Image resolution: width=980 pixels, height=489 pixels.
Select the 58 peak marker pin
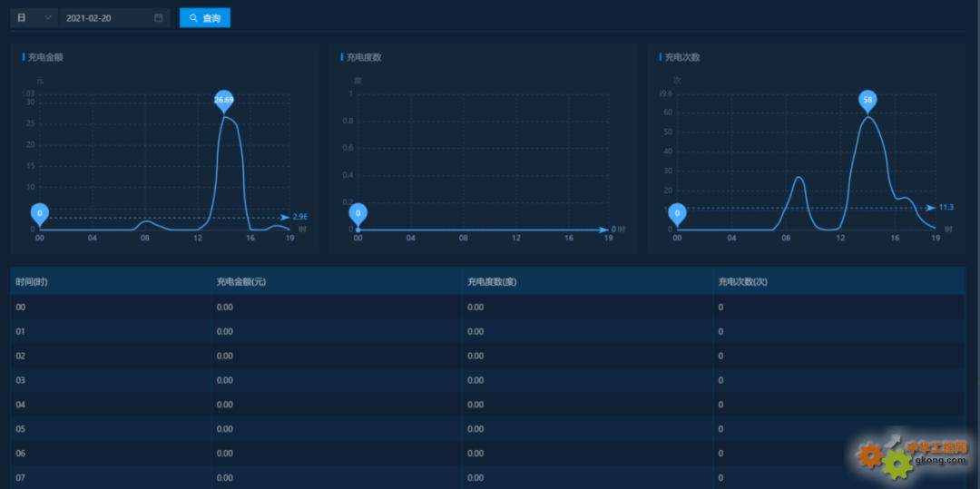(867, 100)
